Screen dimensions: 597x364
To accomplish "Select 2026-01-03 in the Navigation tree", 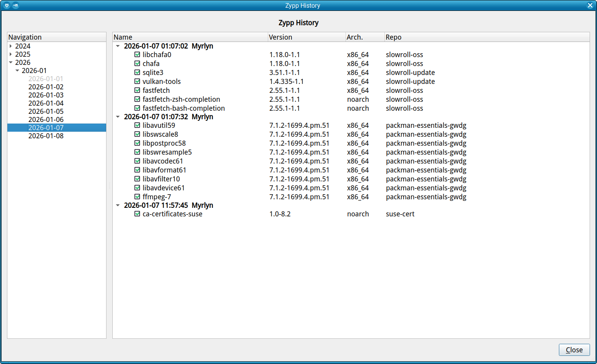I will pos(46,95).
